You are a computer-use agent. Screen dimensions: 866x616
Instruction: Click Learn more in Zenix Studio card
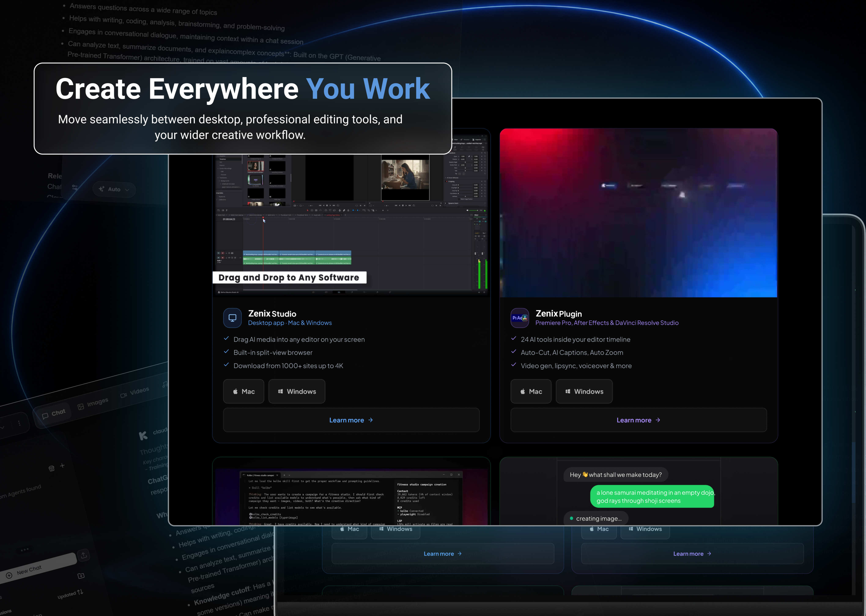[x=351, y=420]
